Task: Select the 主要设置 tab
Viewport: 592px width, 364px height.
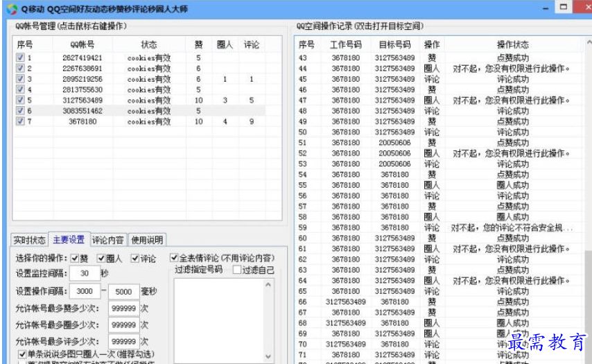Action: (x=69, y=239)
